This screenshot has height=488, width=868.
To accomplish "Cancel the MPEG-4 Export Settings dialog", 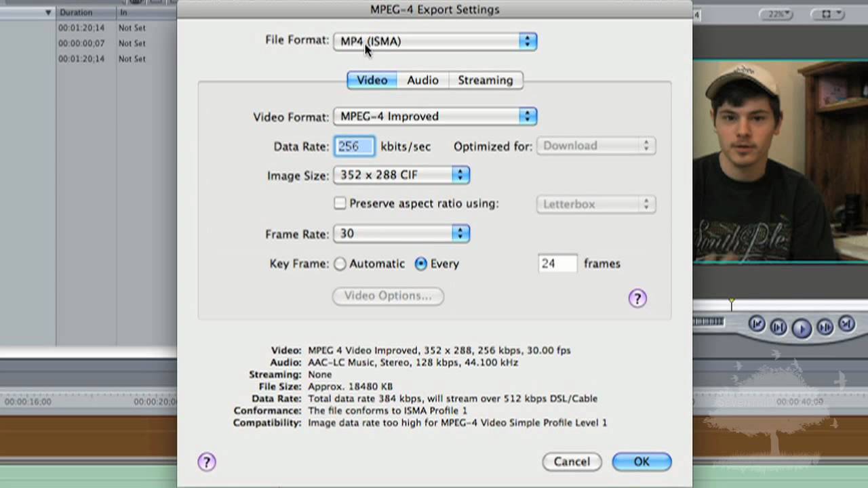I will coord(572,462).
